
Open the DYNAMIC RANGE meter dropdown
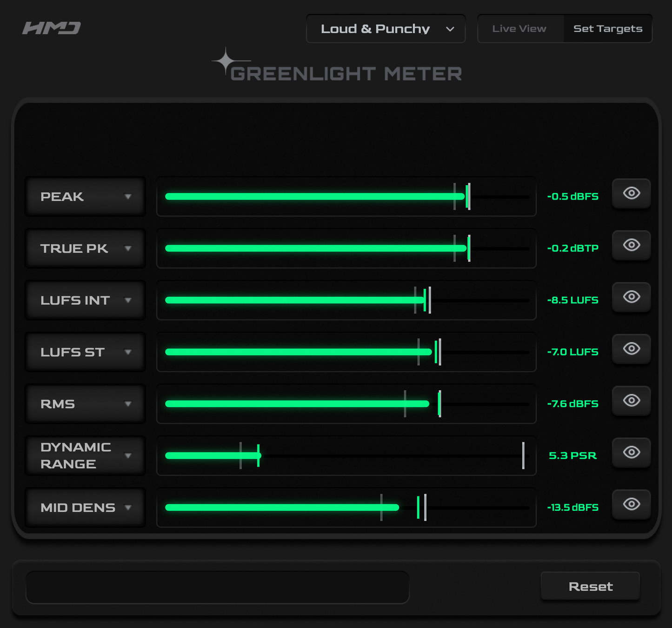coord(85,456)
